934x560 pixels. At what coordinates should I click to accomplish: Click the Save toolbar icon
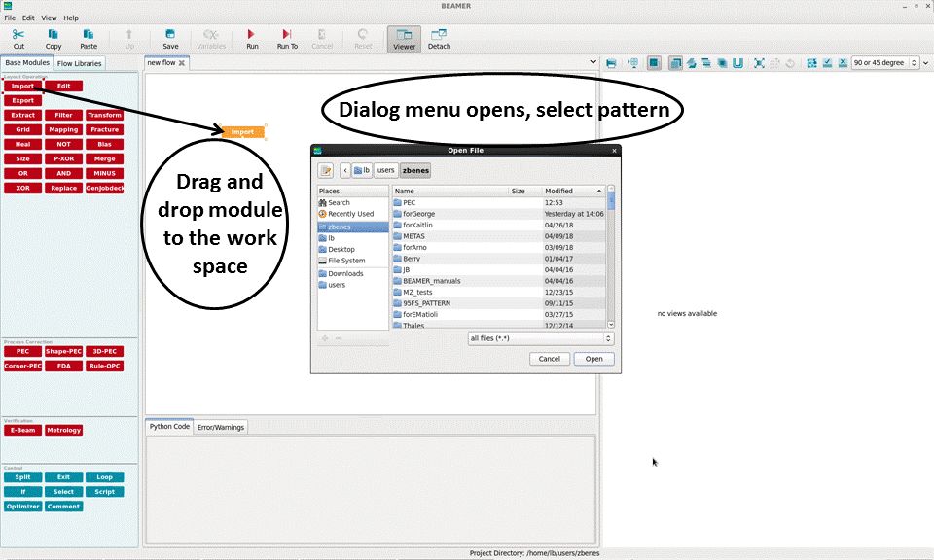(170, 35)
